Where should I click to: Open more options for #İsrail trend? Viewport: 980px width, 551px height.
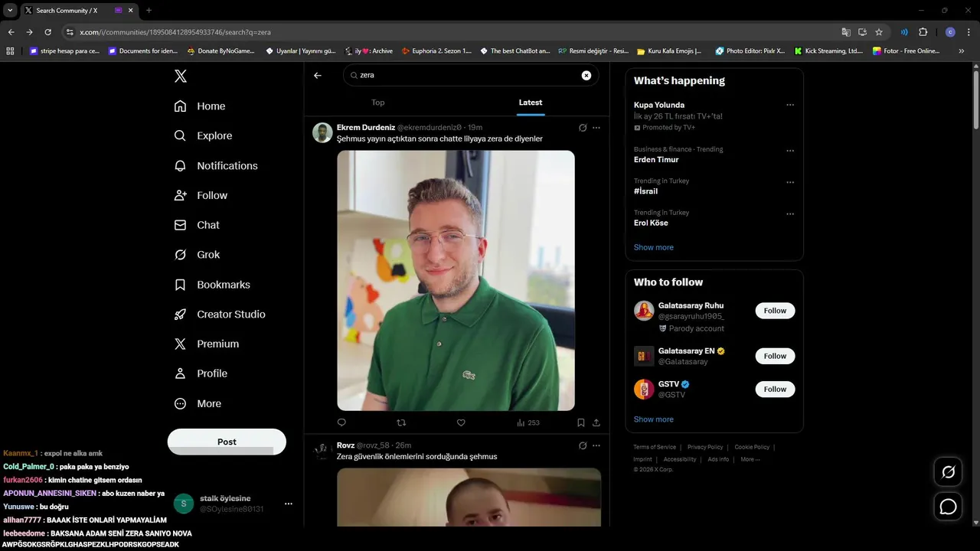click(x=790, y=182)
